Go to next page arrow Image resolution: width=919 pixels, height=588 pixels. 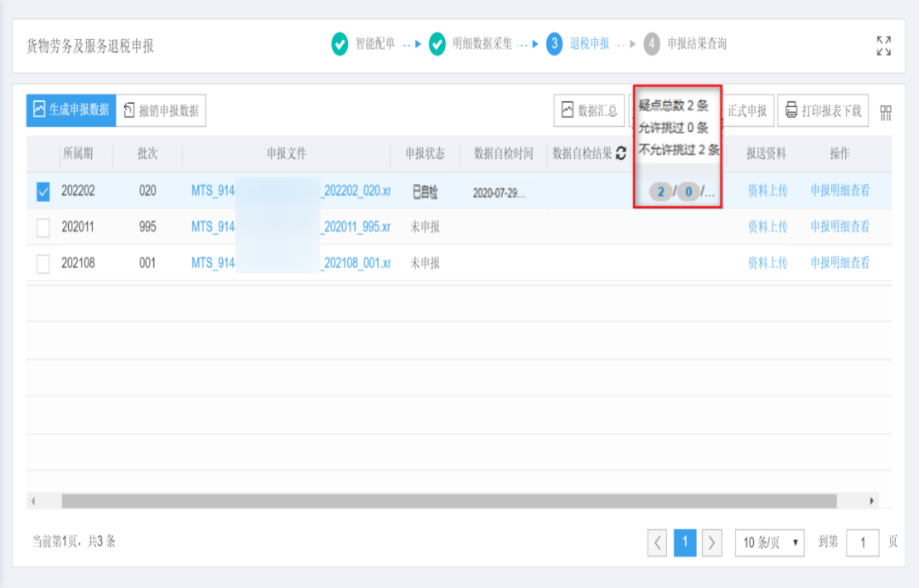click(712, 542)
